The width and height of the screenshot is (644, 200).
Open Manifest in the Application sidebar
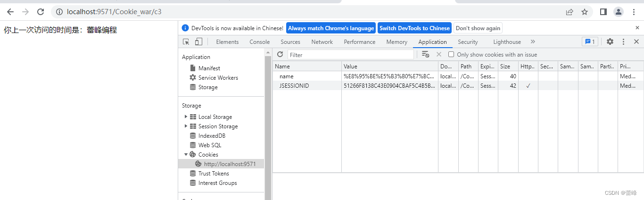tap(209, 68)
